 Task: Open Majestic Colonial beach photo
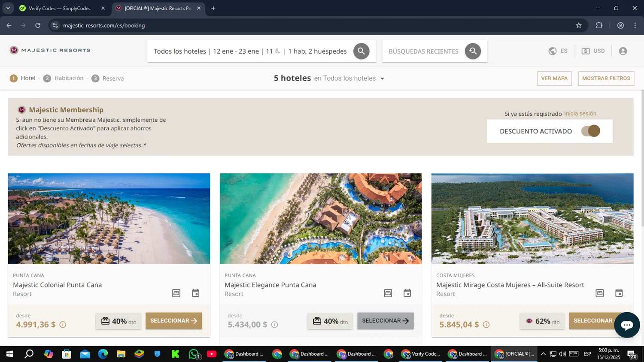(x=109, y=219)
